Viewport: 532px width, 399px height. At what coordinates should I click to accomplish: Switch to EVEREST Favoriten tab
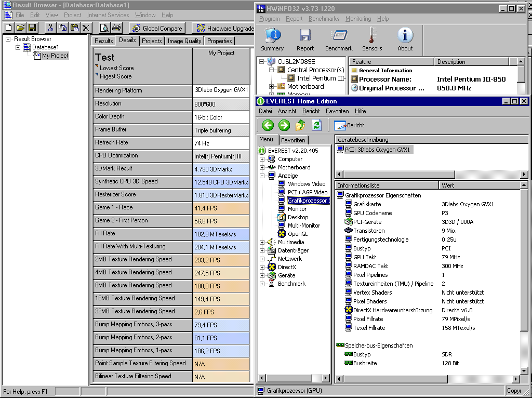293,140
